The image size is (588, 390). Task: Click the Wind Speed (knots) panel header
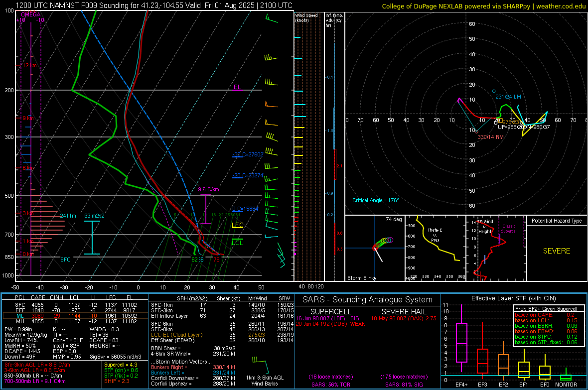[x=306, y=17]
